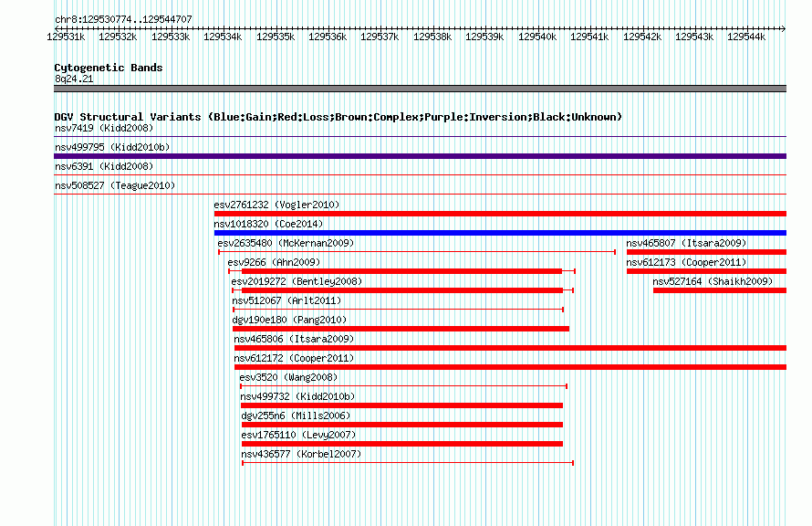The image size is (812, 526).
Task: Click the 129540k ruler tick label
Action: (537, 37)
